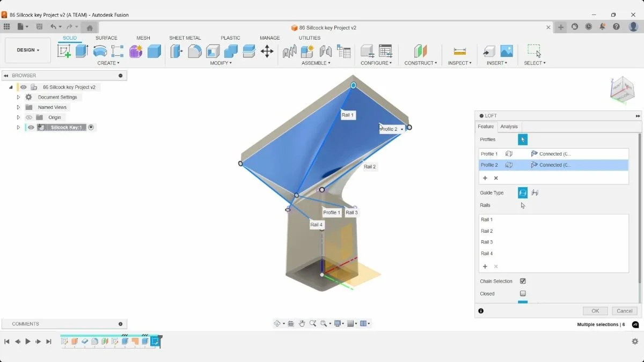The image size is (644, 362).
Task: Toggle visibility of the Origin folder
Action: point(29,117)
